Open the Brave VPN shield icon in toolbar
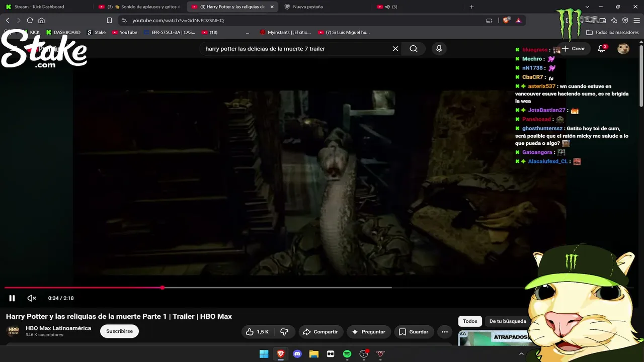Screen dimensions: 644x362 (x=625, y=21)
